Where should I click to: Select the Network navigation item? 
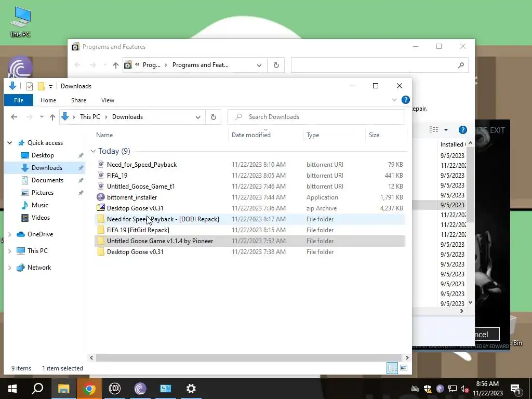[39, 268]
